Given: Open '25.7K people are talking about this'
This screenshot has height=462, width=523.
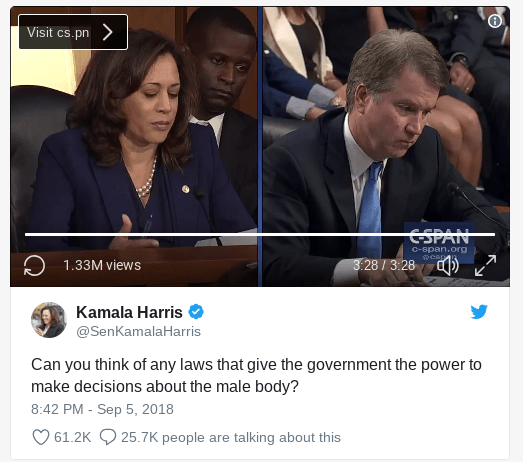Looking at the screenshot, I should [x=231, y=437].
